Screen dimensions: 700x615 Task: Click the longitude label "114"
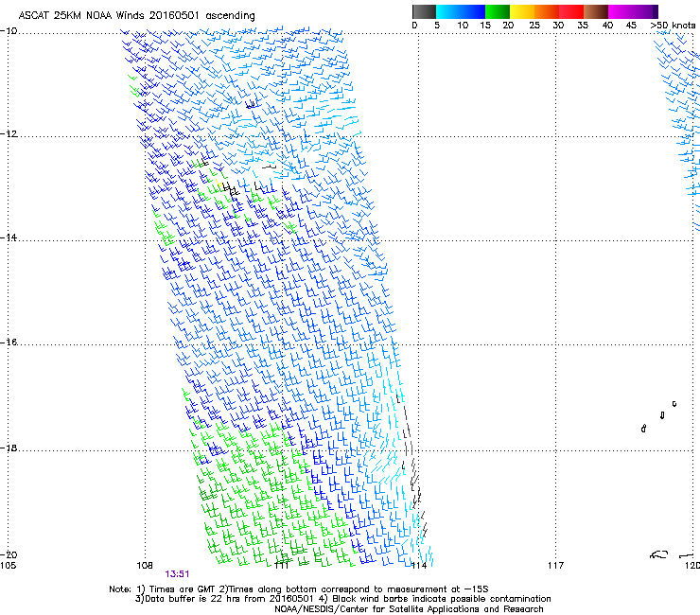point(419,566)
